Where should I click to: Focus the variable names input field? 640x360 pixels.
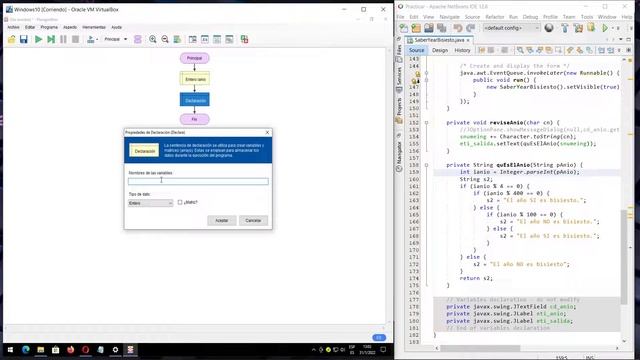[198, 181]
